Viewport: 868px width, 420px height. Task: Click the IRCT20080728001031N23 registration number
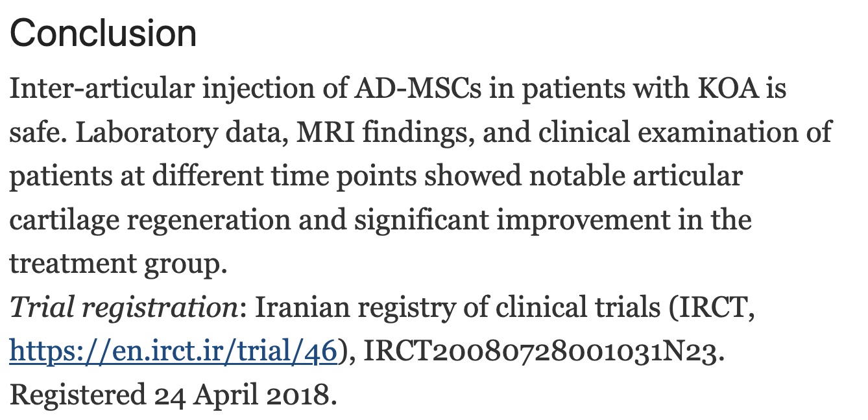tap(540, 351)
